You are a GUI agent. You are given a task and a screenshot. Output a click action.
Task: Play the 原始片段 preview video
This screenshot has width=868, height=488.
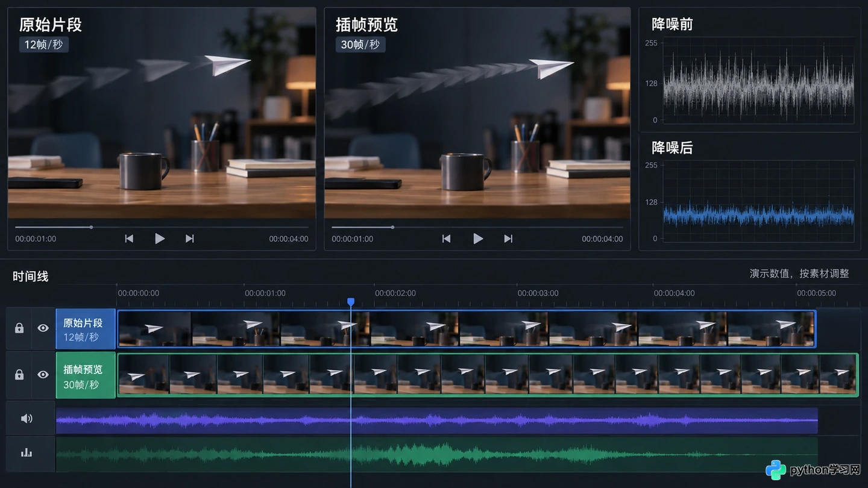(160, 239)
